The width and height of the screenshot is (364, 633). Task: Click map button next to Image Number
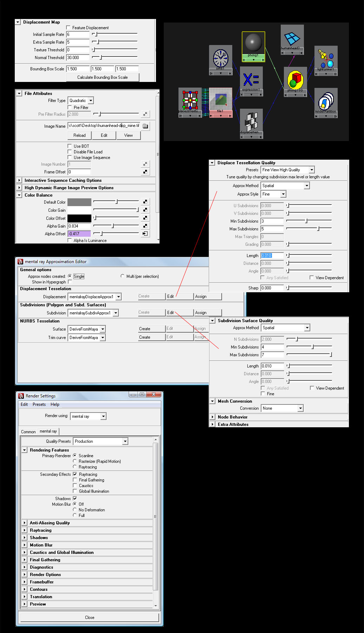coord(145,164)
